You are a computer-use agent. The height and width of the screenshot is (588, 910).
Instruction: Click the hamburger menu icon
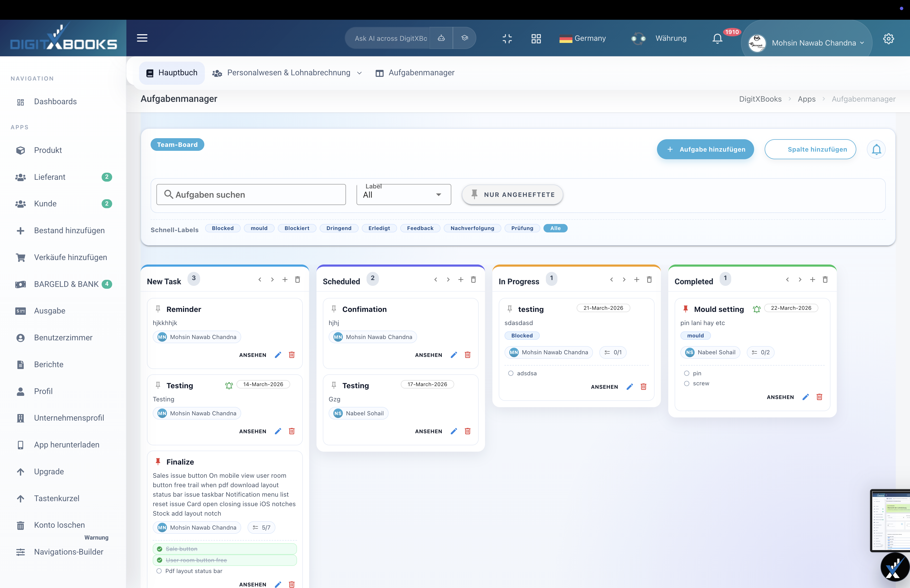click(142, 38)
